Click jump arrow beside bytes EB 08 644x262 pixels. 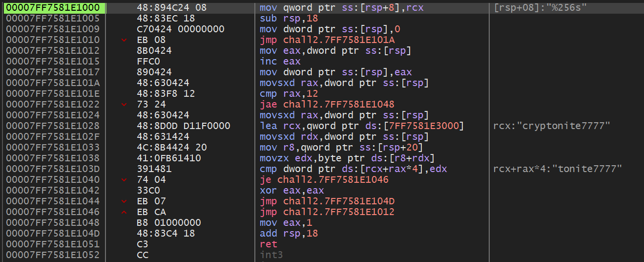(124, 40)
